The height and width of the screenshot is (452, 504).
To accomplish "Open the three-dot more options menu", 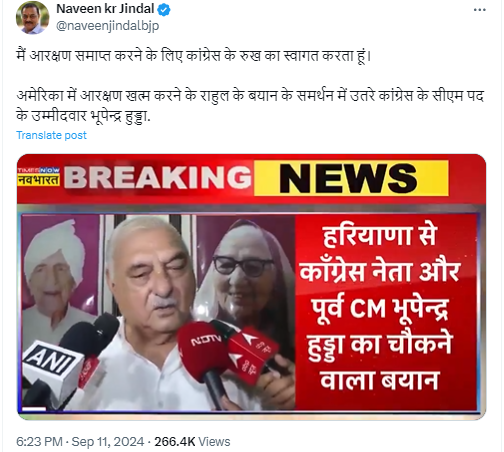I will [479, 10].
